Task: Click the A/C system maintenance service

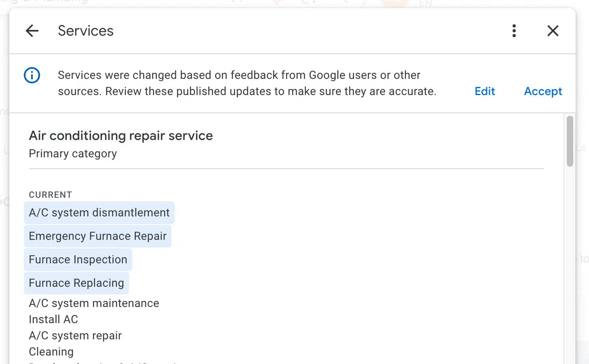Action: click(94, 303)
